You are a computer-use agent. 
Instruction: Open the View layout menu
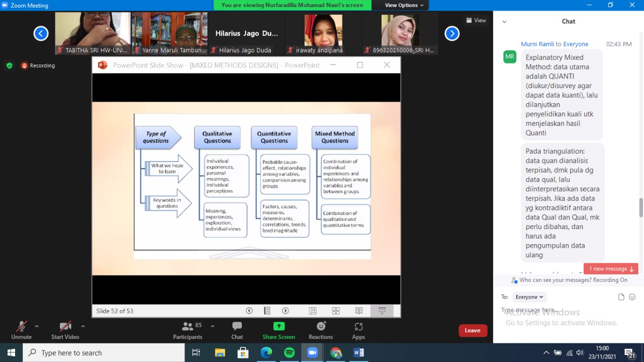coord(476,21)
